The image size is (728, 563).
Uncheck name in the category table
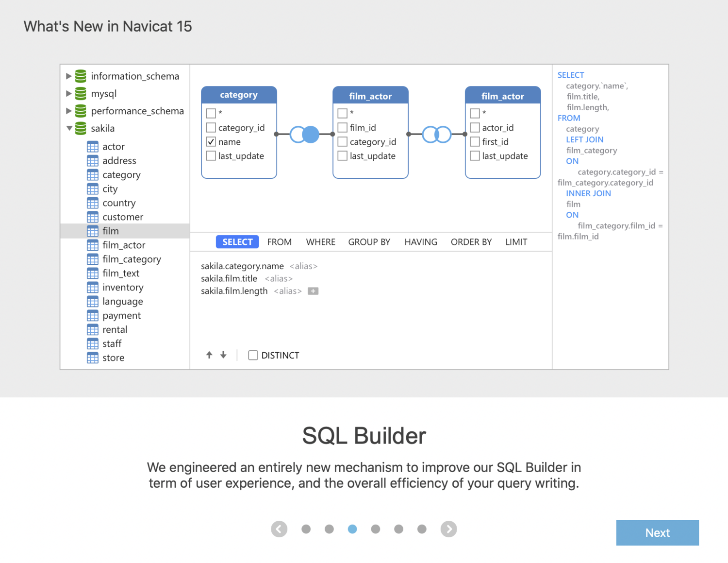coord(211,141)
